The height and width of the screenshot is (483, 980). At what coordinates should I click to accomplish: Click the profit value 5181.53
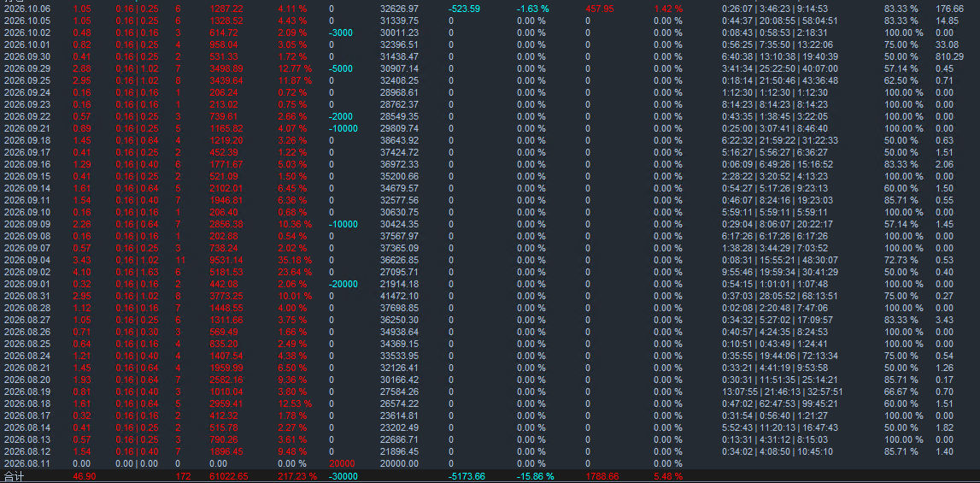227,272
